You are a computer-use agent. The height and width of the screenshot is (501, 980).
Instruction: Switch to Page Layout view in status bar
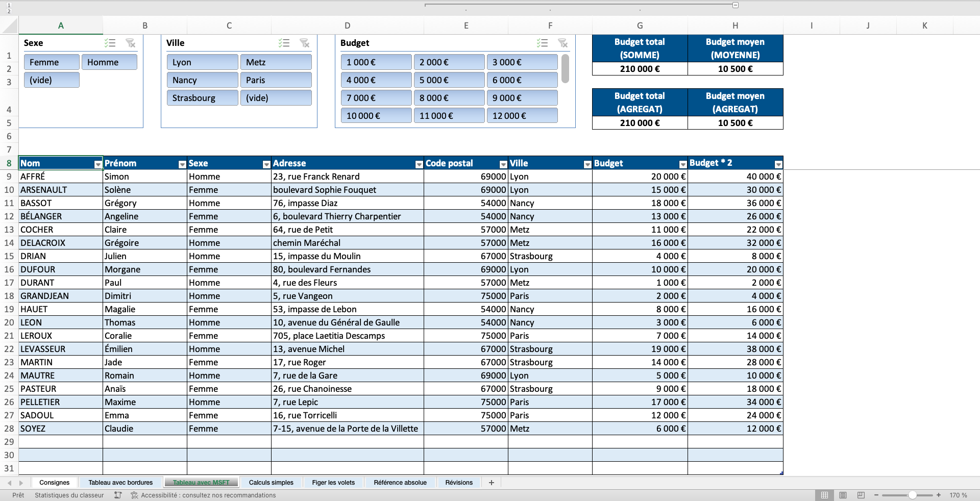[x=843, y=495]
